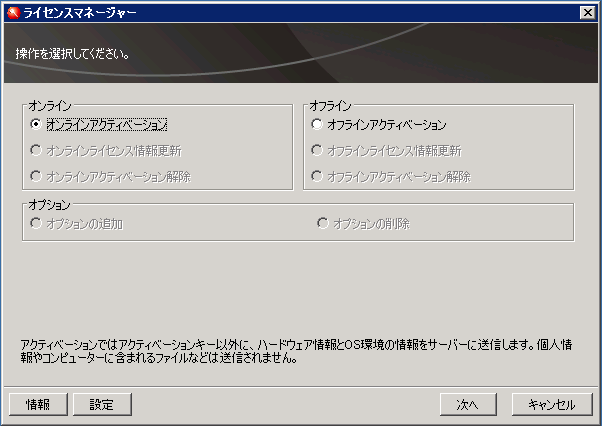Click the オンライン group label
602x426 pixels.
pyautogui.click(x=50, y=106)
